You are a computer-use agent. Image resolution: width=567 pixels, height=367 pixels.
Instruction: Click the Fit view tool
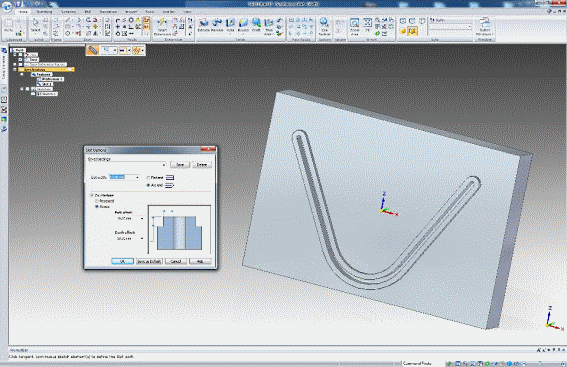point(367,25)
